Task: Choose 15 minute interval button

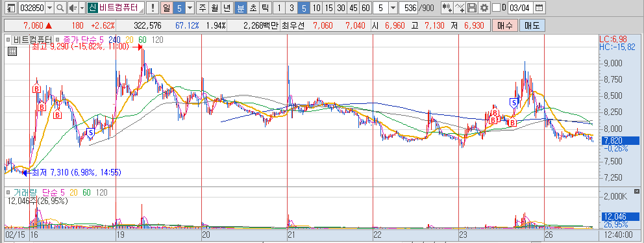Action: point(328,7)
